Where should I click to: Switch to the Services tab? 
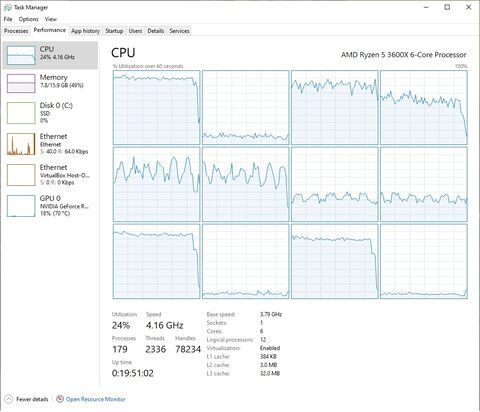[x=179, y=31]
